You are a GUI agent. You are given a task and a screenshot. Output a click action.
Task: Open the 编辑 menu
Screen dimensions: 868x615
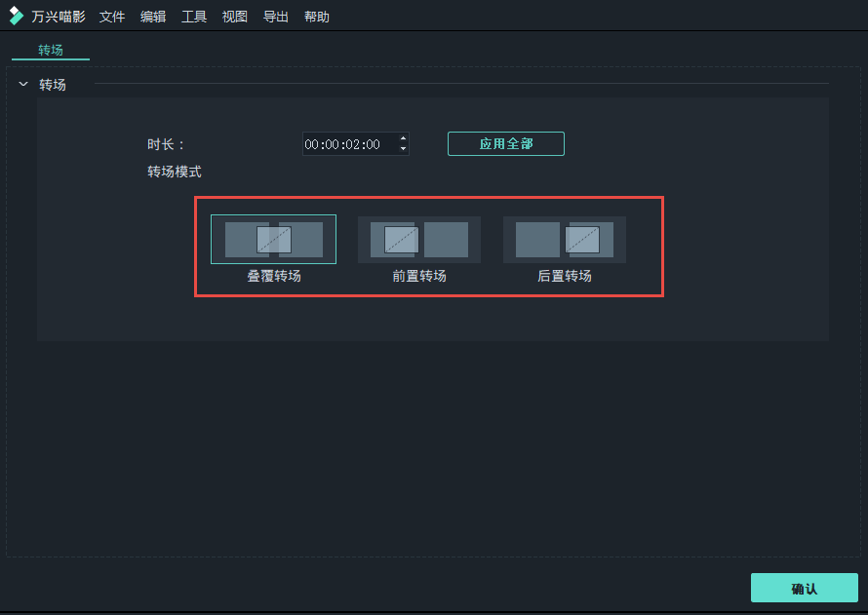[153, 16]
